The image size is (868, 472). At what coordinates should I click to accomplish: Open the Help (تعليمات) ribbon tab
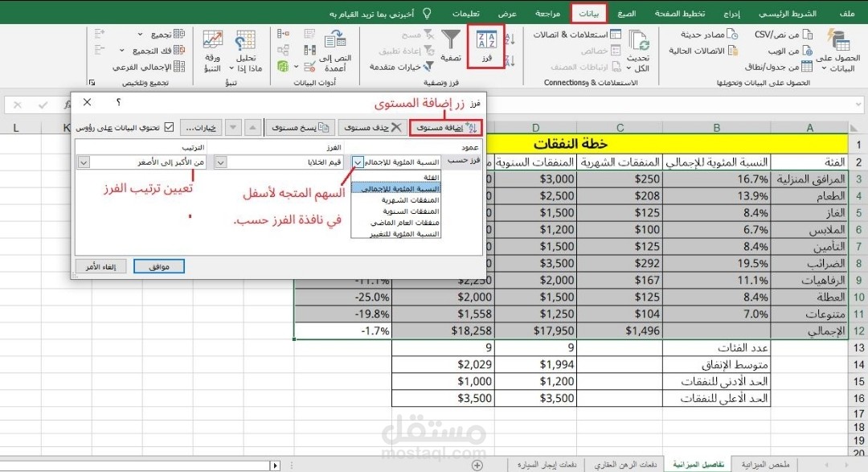(465, 14)
